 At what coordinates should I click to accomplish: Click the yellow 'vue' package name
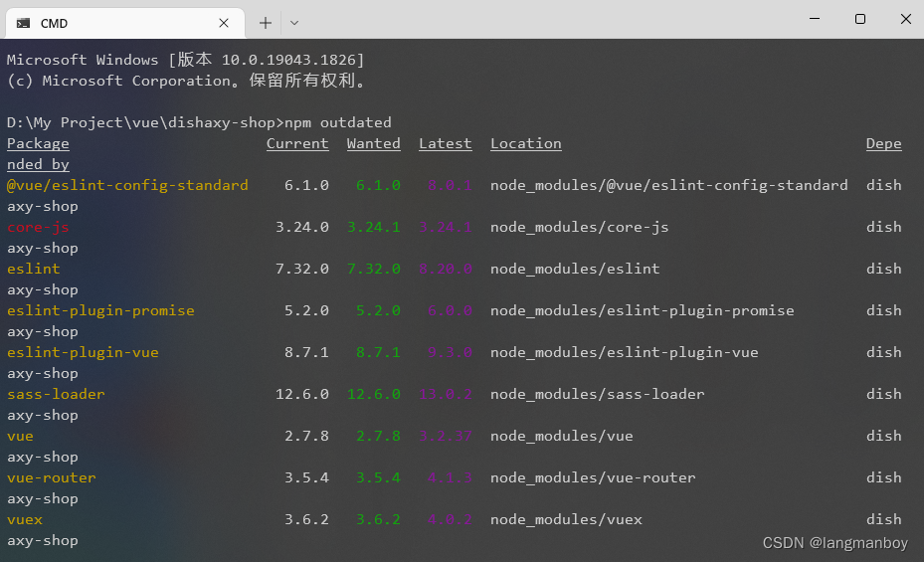point(21,437)
